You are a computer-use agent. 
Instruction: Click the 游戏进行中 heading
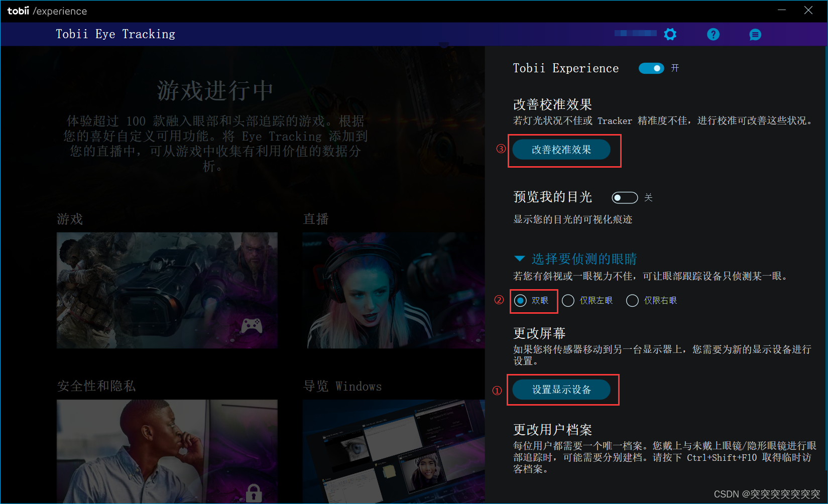[x=215, y=91]
